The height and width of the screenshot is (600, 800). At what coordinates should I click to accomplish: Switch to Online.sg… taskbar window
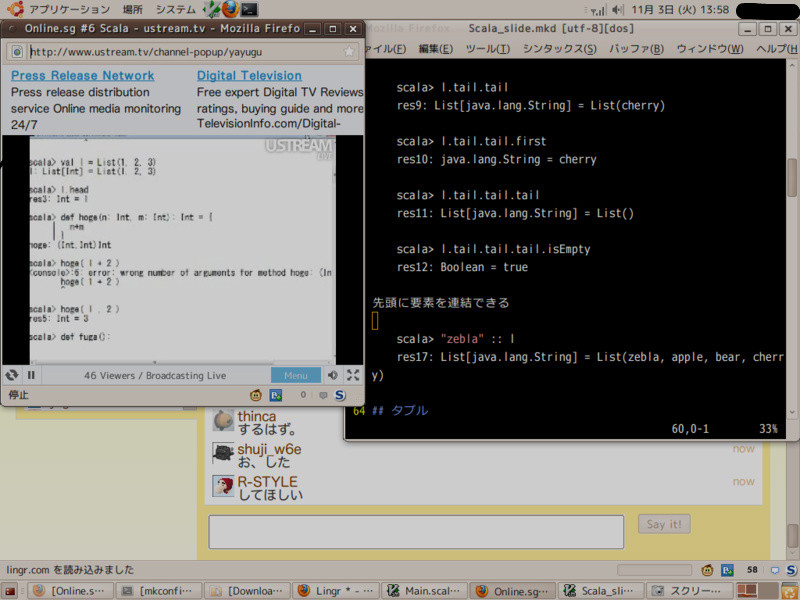coord(513,591)
